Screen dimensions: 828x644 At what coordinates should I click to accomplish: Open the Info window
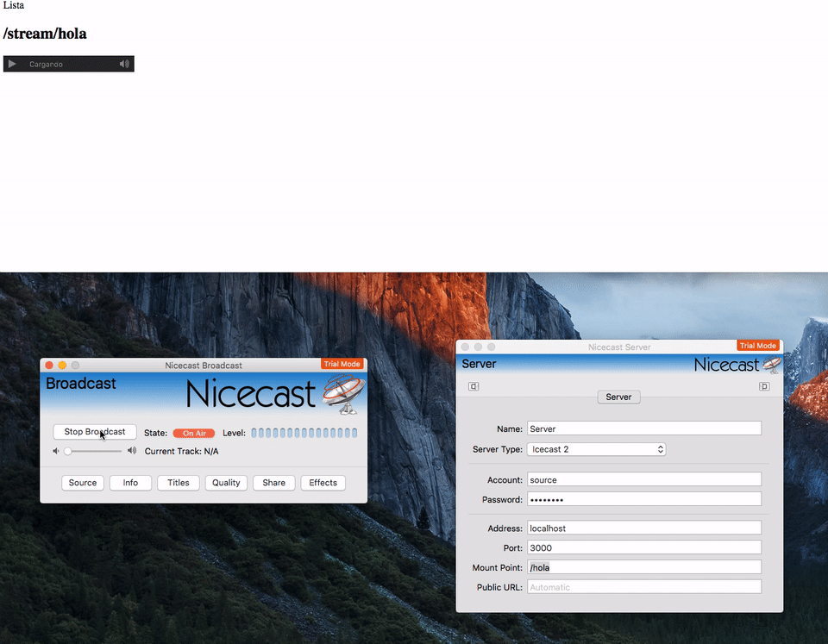(x=130, y=483)
